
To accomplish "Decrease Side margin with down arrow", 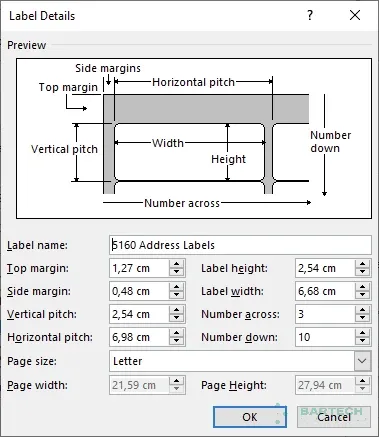I will click(x=176, y=295).
